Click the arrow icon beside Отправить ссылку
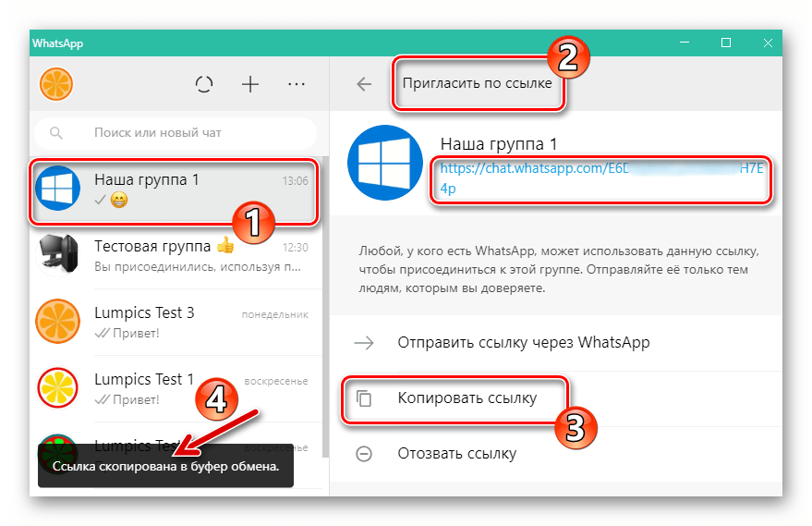This screenshot has height=526, width=812. [x=364, y=343]
